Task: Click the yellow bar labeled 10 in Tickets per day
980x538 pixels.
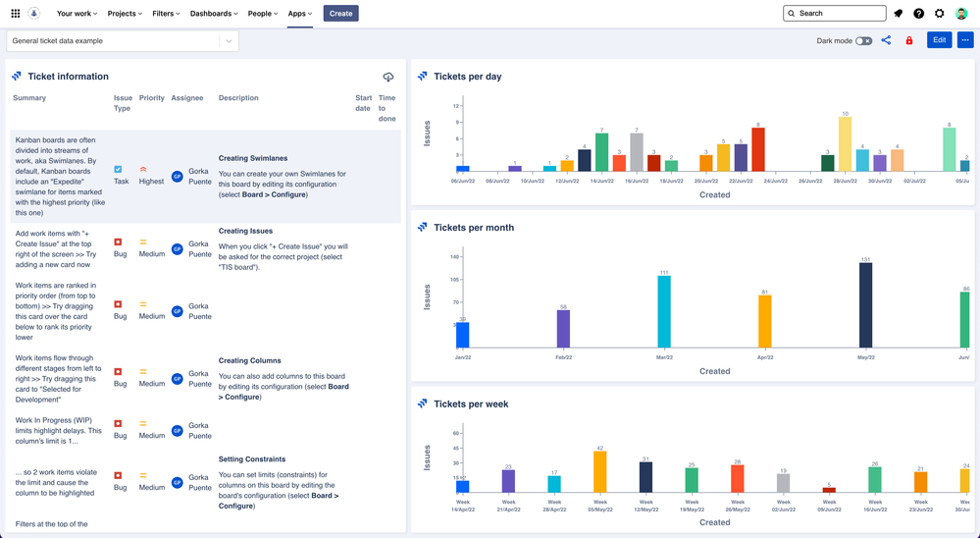Action: point(845,144)
